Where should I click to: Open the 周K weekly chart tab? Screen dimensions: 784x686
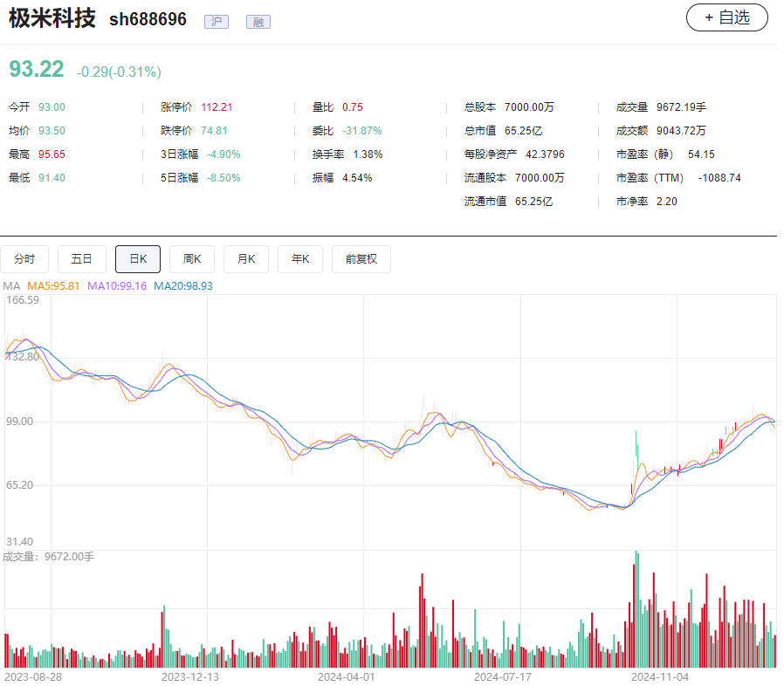[x=192, y=259]
